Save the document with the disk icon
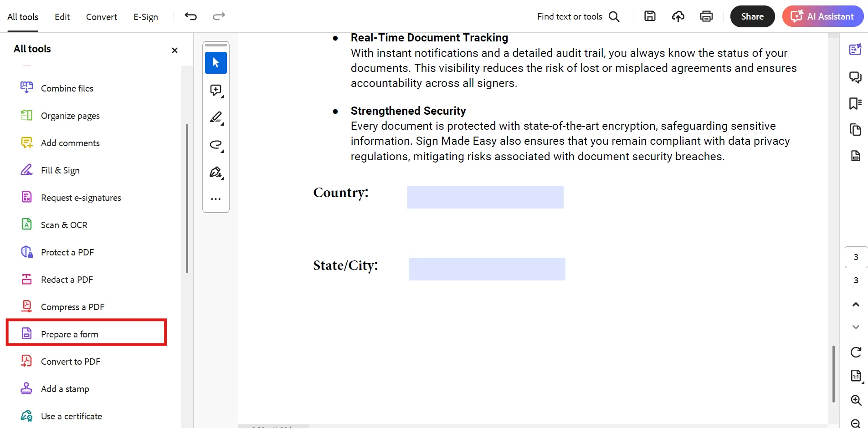Image resolution: width=868 pixels, height=428 pixels. [x=650, y=16]
